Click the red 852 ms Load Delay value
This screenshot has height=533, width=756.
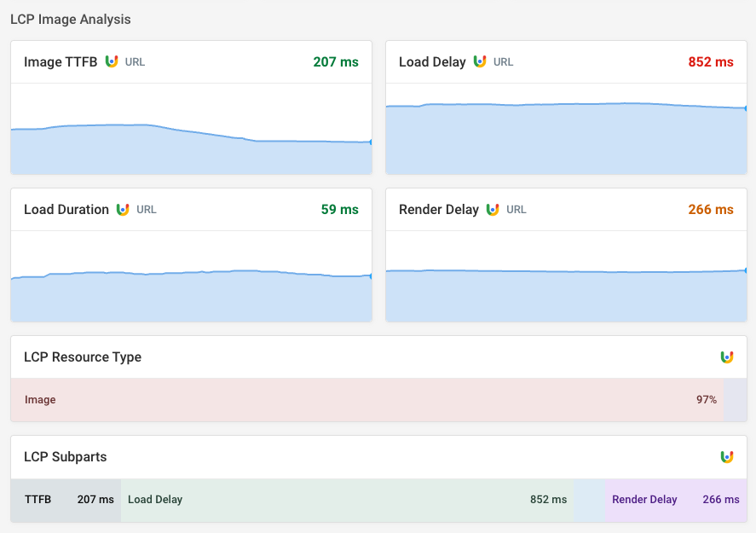coord(711,62)
